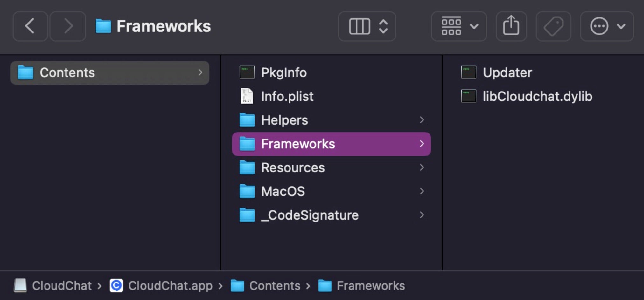Click the Frameworks folder icon in title
The height and width of the screenshot is (300, 644).
(103, 26)
